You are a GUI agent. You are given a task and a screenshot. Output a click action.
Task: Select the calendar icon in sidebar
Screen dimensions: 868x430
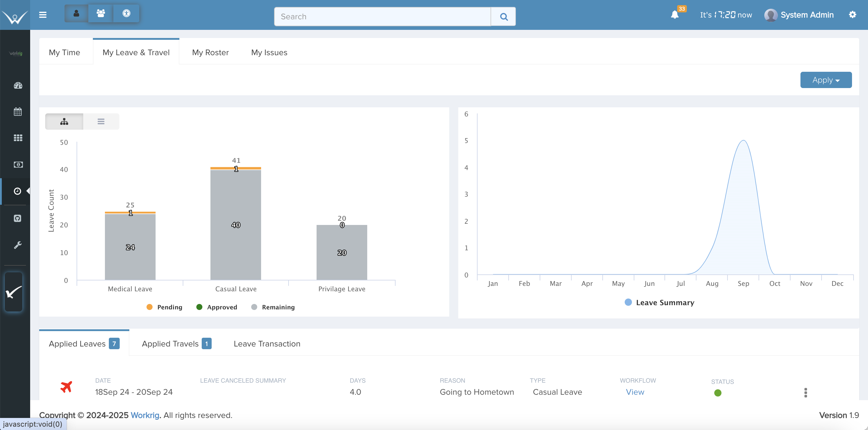(17, 111)
